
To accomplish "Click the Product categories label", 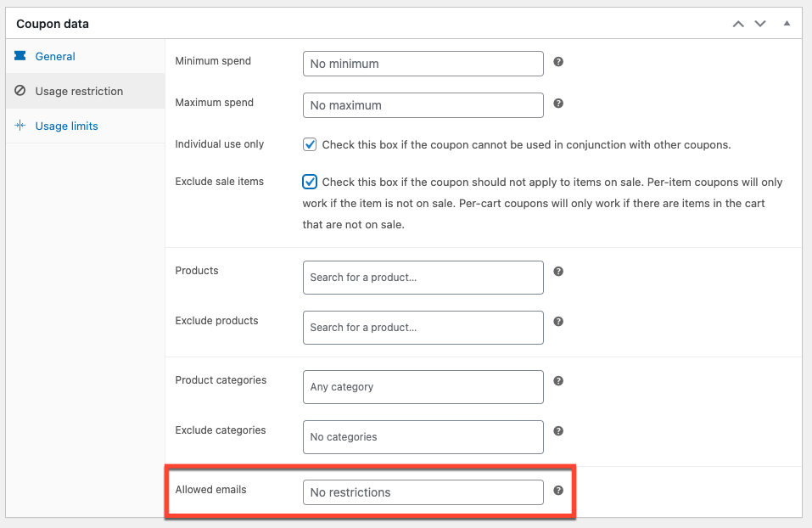I will 221,379.
